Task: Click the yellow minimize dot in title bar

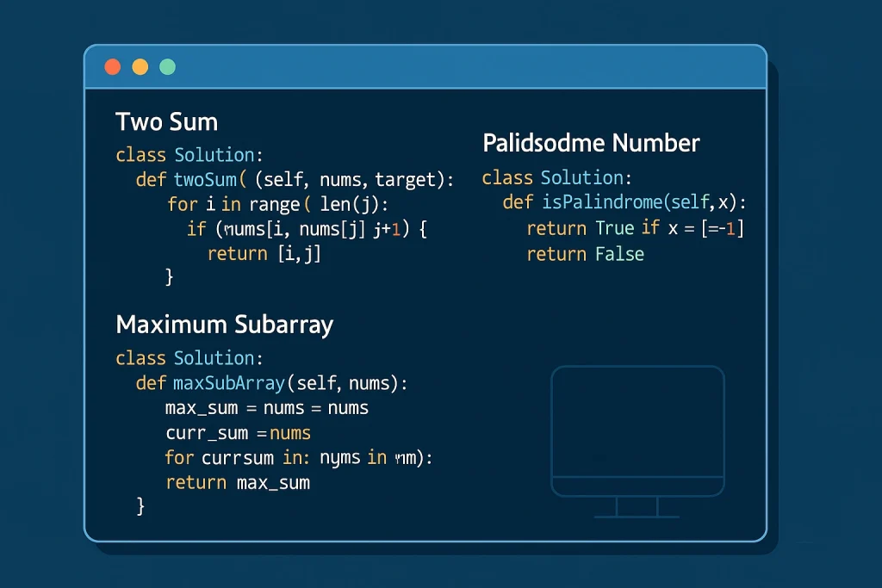Action: [140, 67]
